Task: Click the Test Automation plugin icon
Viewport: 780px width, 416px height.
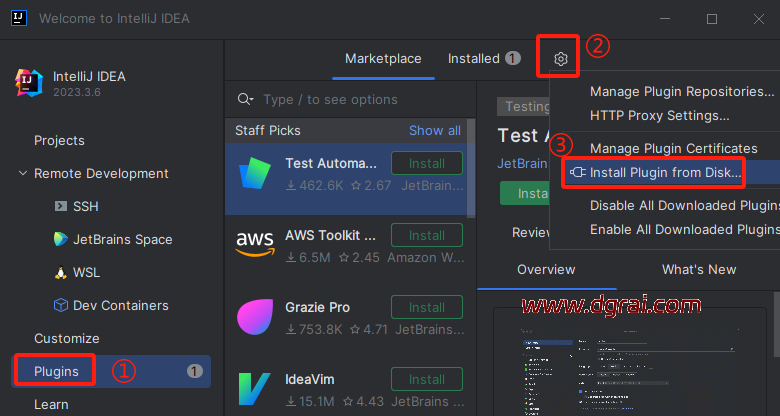Action: tap(255, 174)
